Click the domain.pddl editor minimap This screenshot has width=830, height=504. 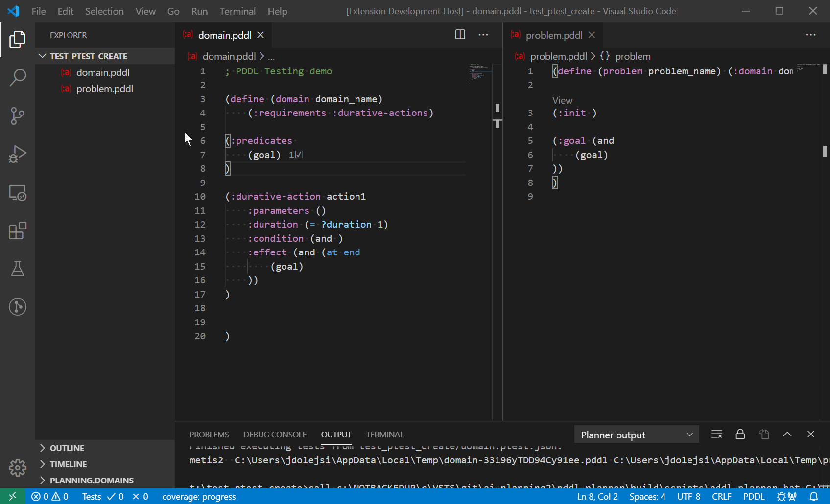pyautogui.click(x=480, y=73)
